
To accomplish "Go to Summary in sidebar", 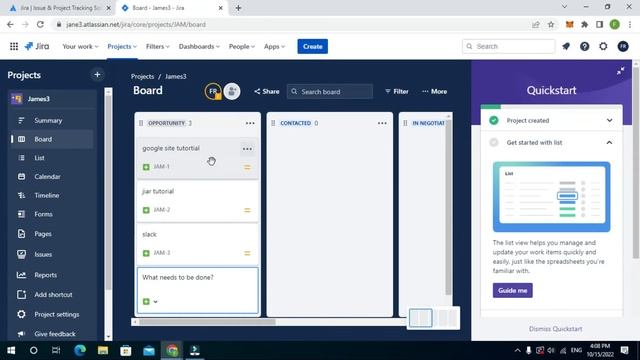I will coord(51,120).
